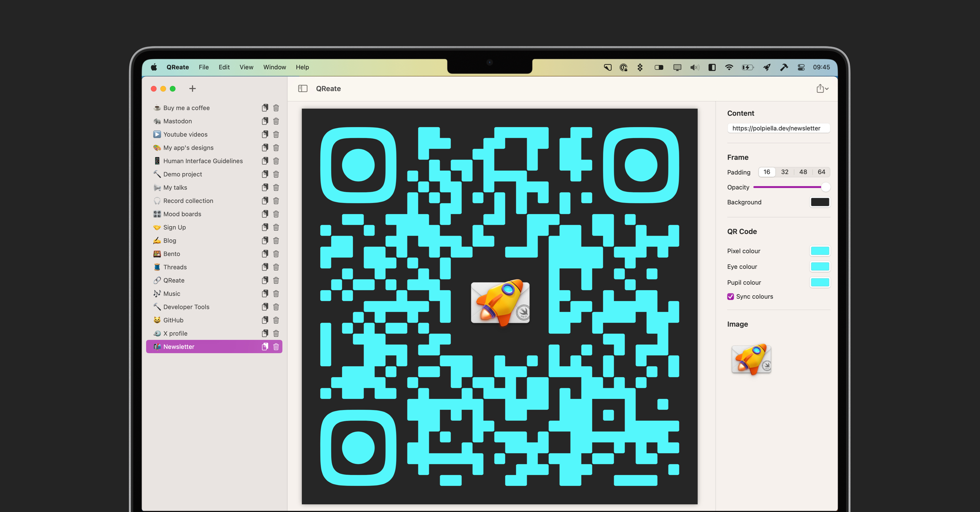Open the Edit menu
The width and height of the screenshot is (980, 512).
click(x=224, y=67)
